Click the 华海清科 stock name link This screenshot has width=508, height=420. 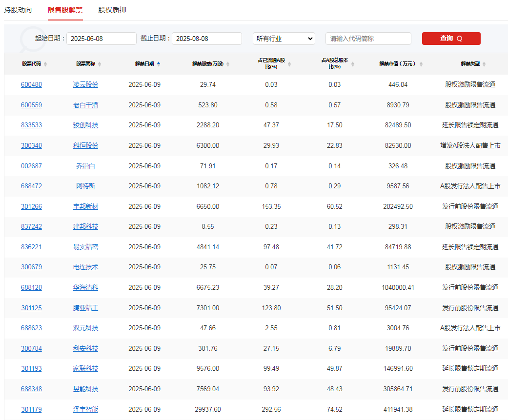(x=85, y=287)
